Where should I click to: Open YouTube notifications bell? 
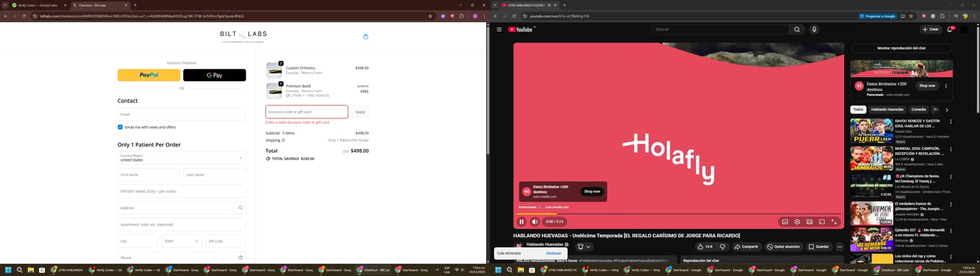point(950,29)
